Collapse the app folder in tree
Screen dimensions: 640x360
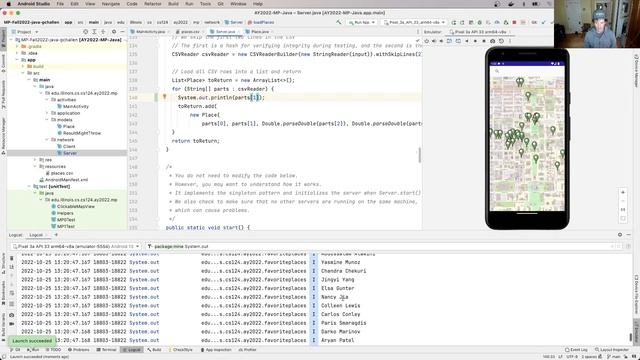click(x=17, y=60)
